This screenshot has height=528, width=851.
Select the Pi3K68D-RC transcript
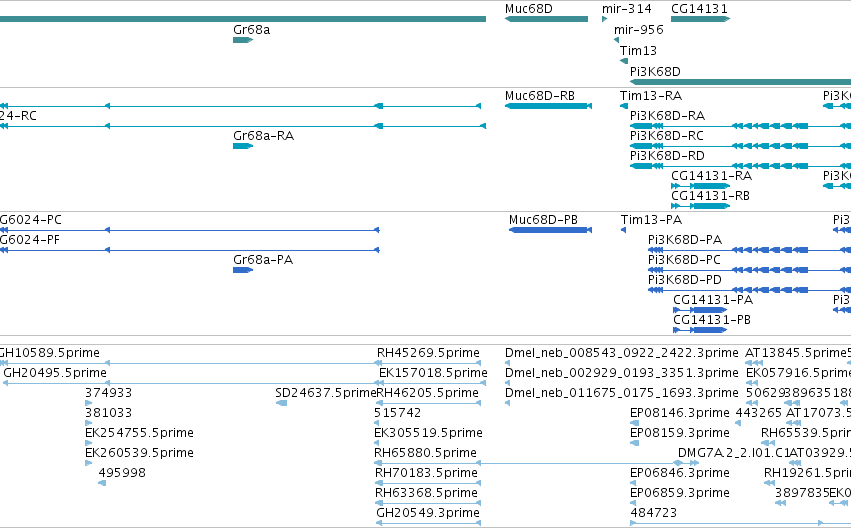coord(666,136)
